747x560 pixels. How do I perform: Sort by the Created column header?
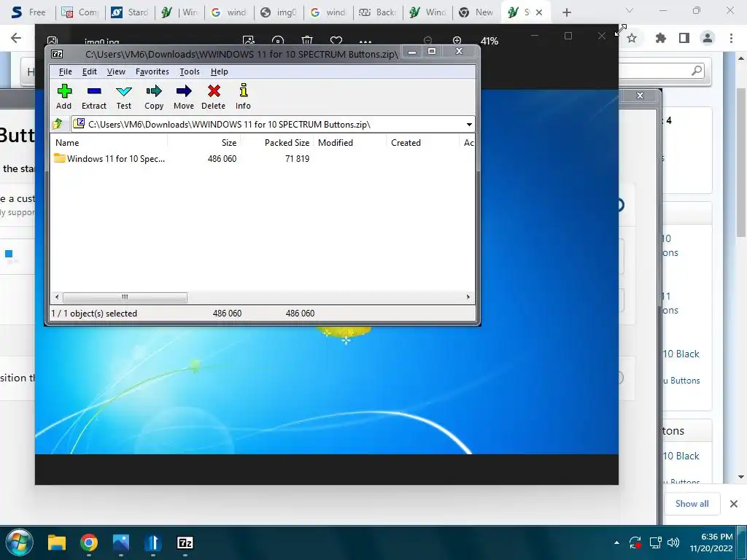tap(422, 142)
